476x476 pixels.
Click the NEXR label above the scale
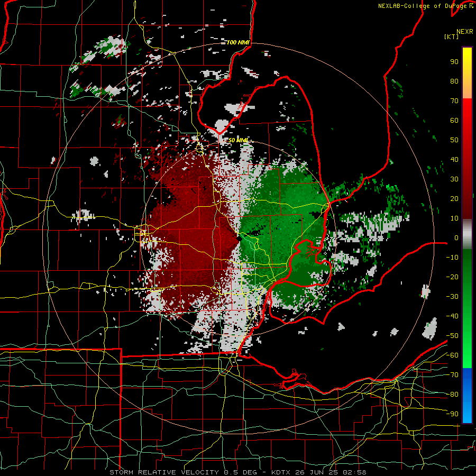[464, 32]
